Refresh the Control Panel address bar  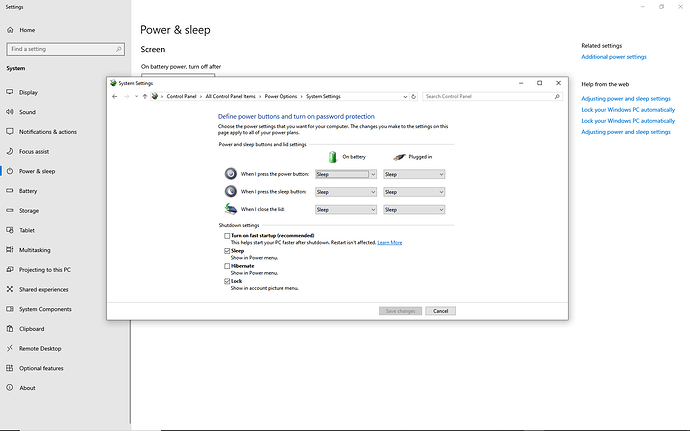pyautogui.click(x=414, y=96)
